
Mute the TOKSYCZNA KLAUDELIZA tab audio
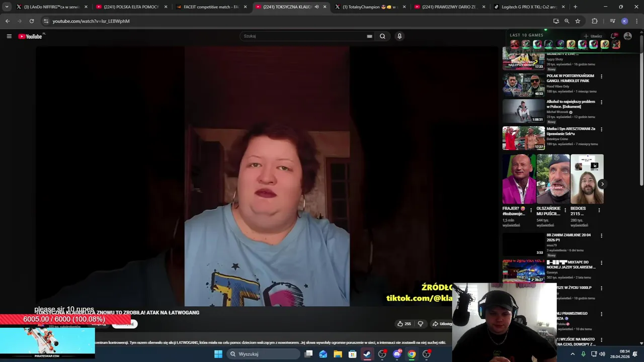coord(316,7)
